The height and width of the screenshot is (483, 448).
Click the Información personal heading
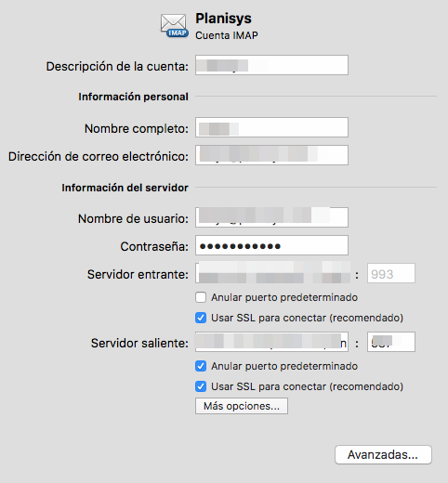coord(133,97)
